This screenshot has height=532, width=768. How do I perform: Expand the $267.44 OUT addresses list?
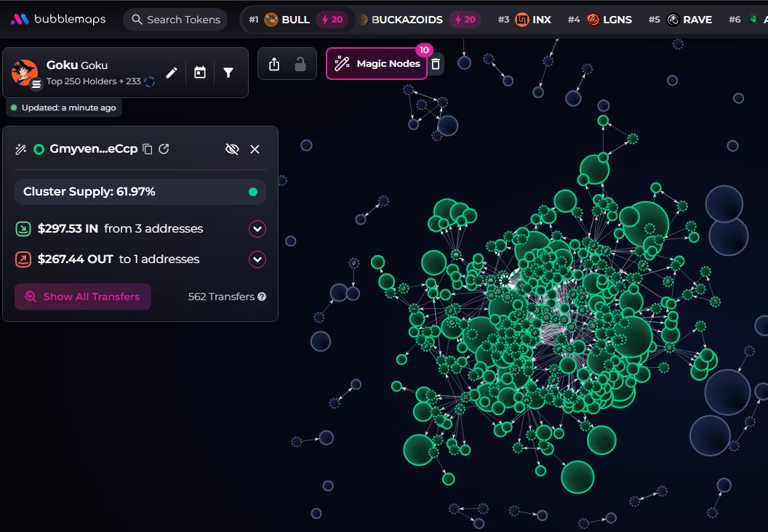[x=257, y=259]
